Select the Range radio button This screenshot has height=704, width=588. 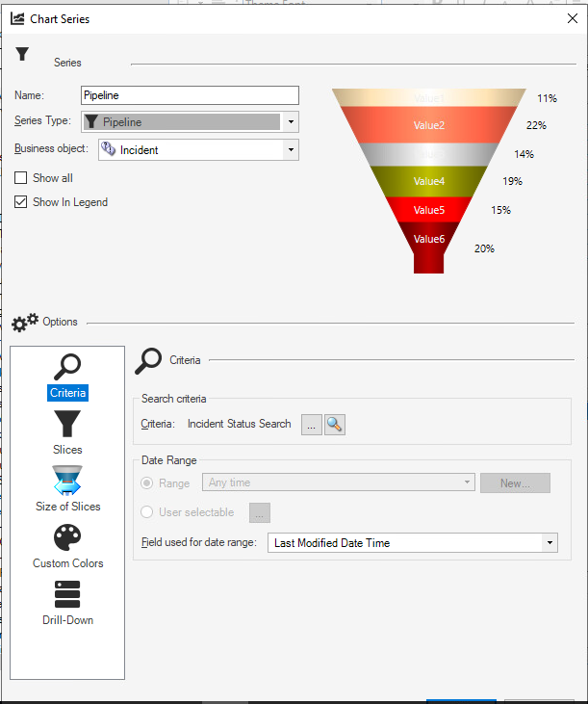click(x=147, y=482)
